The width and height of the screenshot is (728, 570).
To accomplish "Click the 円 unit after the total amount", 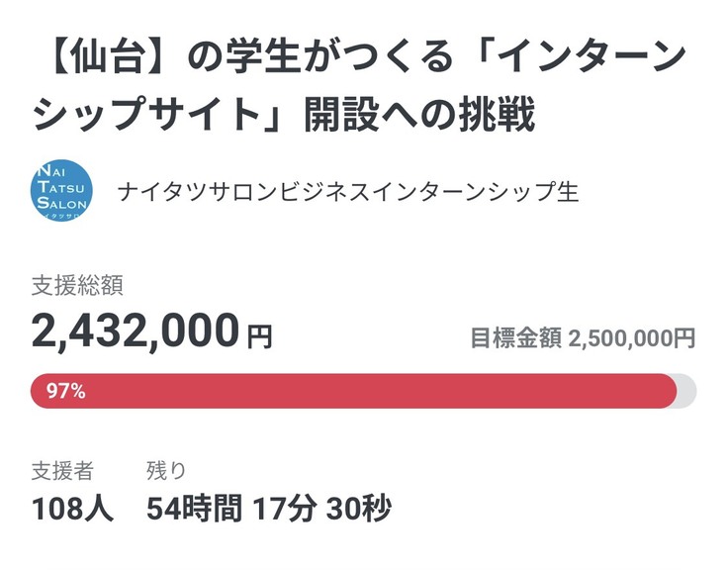I will (x=259, y=335).
